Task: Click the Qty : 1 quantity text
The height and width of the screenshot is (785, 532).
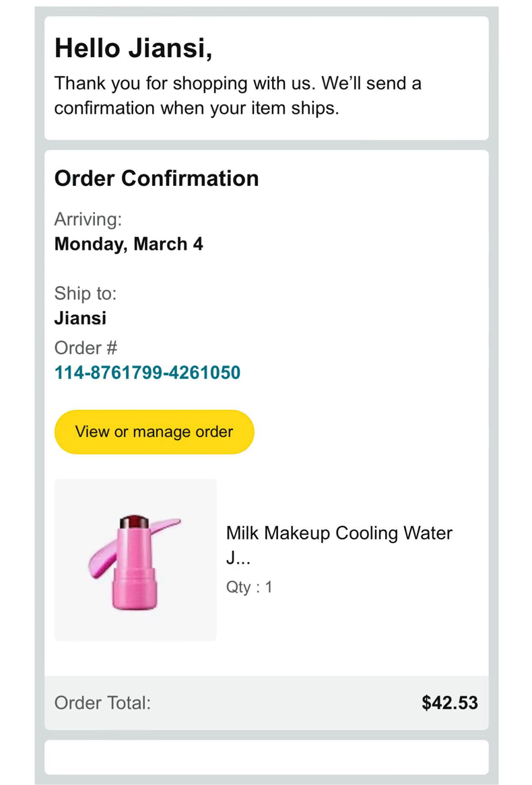Action: point(249,587)
